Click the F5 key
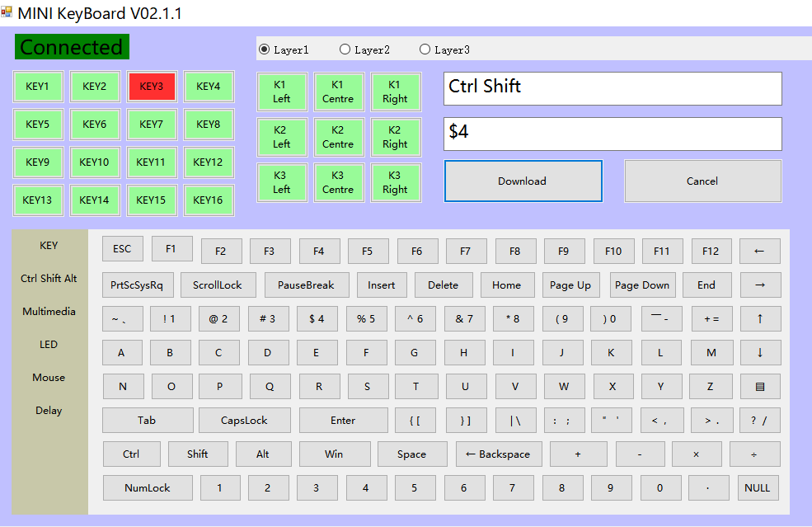812x527 pixels. pyautogui.click(x=368, y=252)
